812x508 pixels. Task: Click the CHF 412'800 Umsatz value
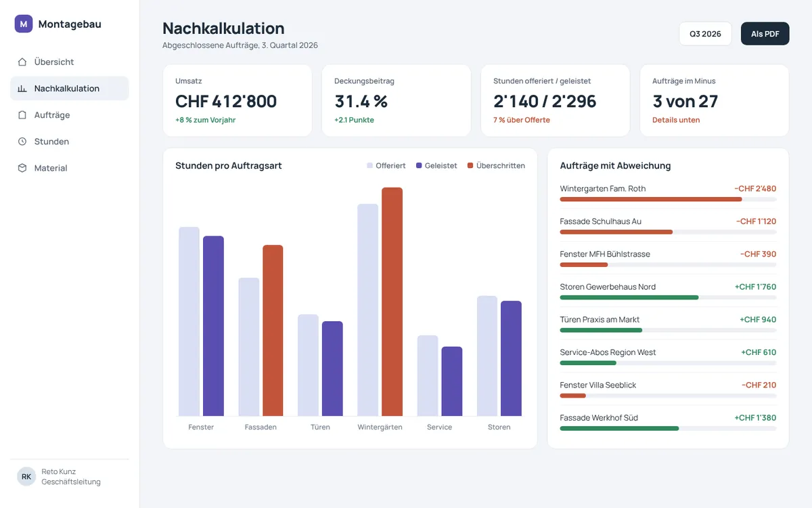click(x=226, y=102)
